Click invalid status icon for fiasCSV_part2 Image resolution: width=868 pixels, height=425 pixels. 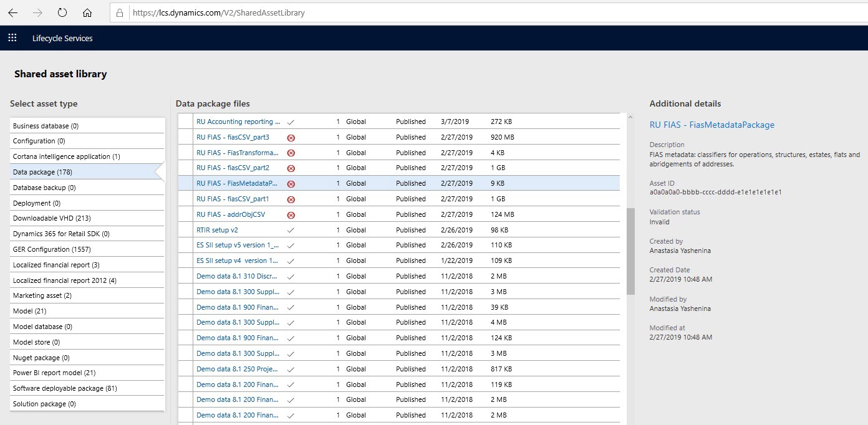point(291,168)
